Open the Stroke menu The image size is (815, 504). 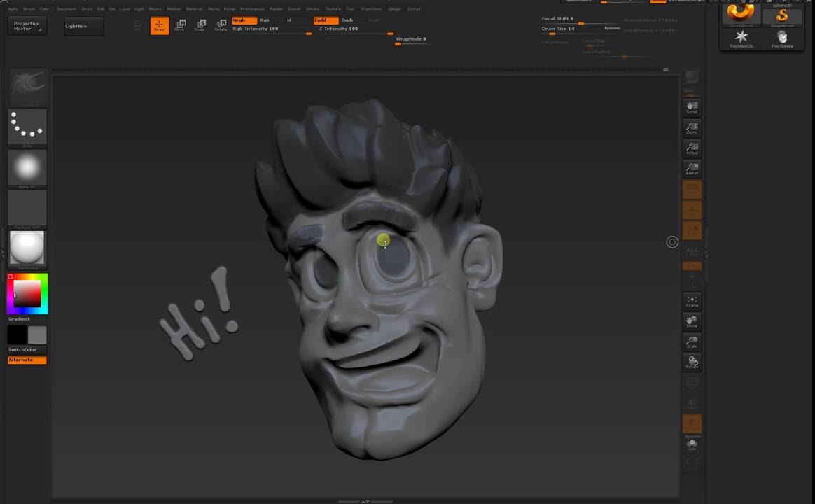click(313, 9)
